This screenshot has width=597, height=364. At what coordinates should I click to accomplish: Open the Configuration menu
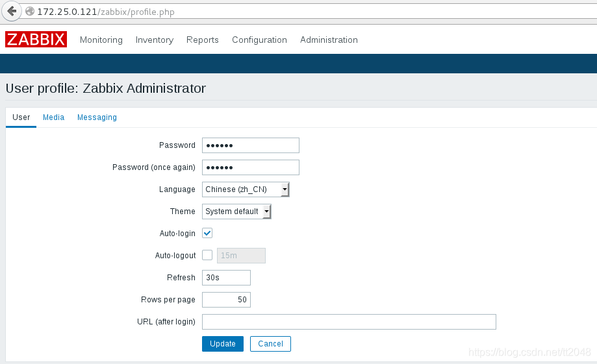pos(260,40)
